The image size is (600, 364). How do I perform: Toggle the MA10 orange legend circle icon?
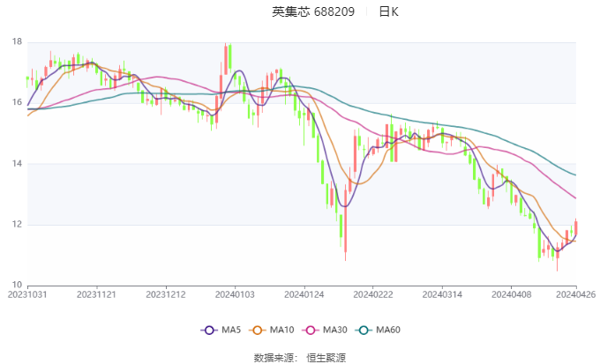point(257,331)
